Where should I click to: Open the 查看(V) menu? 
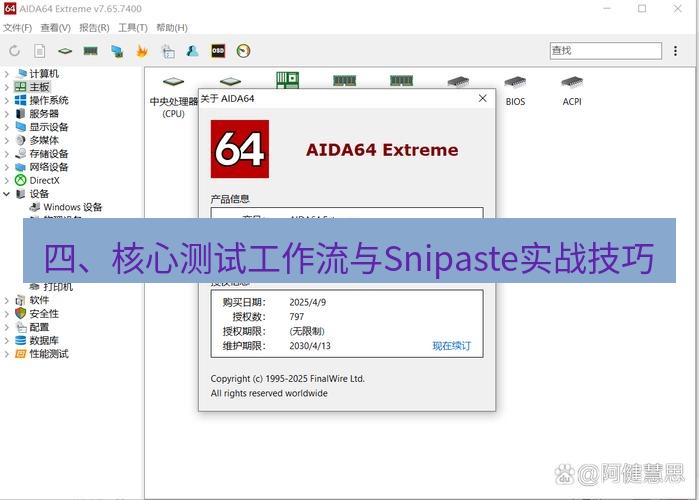pyautogui.click(x=56, y=28)
